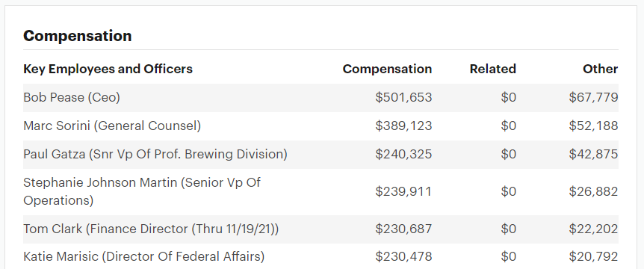Screen dimensions: 644x269
Task: Click the $230,687 compensation value
Action: coord(403,229)
